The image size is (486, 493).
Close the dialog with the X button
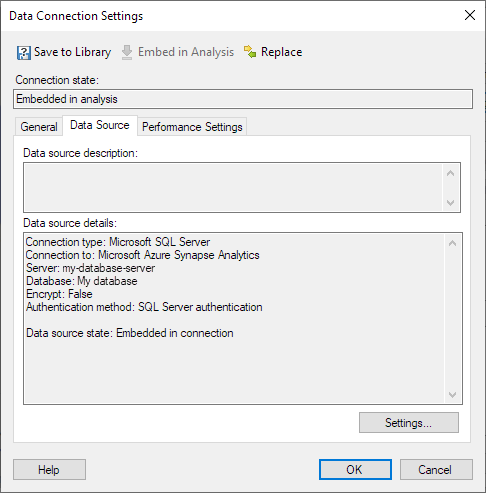(470, 15)
